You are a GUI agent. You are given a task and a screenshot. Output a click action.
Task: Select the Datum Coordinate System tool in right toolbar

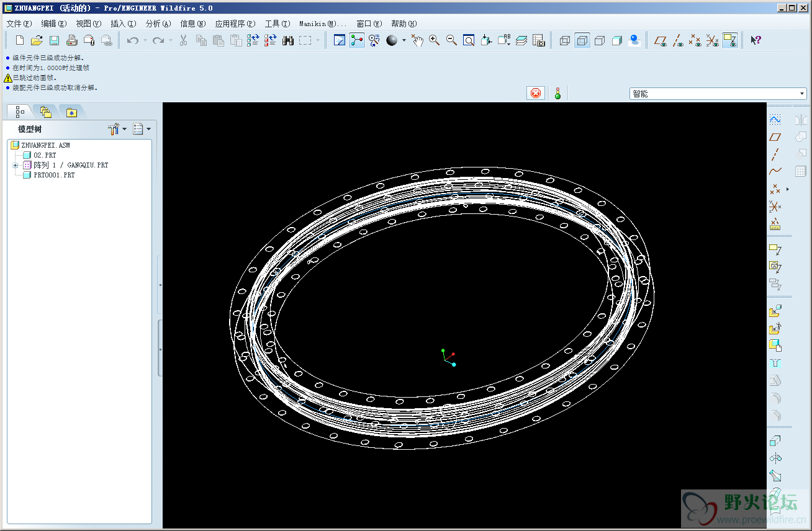pyautogui.click(x=775, y=206)
